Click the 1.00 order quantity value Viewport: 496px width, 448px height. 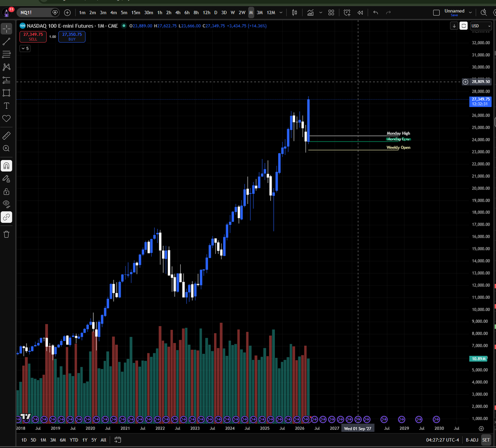click(52, 37)
